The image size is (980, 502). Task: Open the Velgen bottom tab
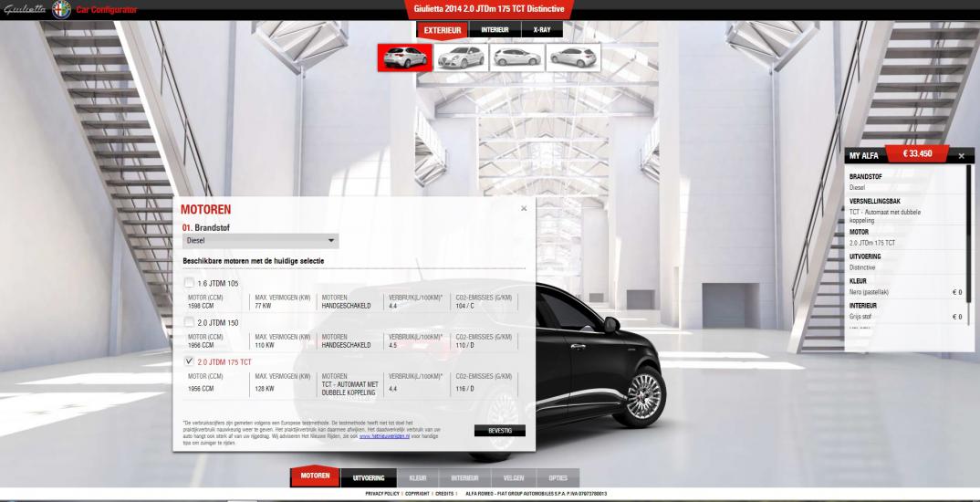(x=514, y=478)
